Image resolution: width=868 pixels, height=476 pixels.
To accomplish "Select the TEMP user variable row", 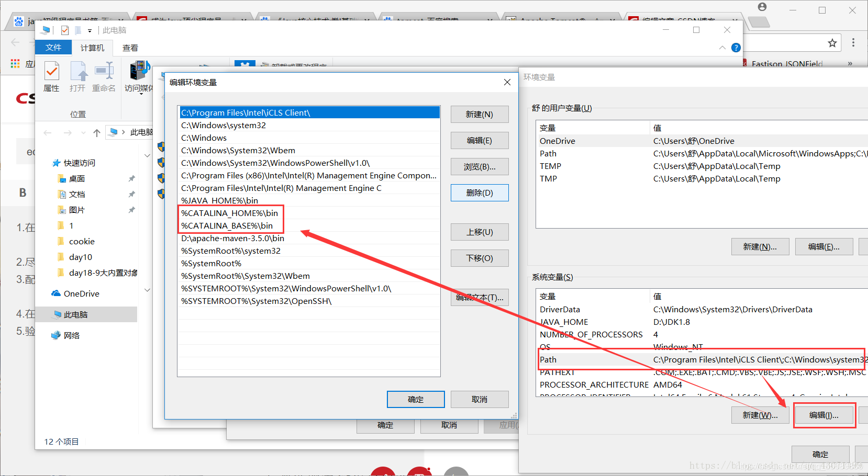I will (x=703, y=166).
